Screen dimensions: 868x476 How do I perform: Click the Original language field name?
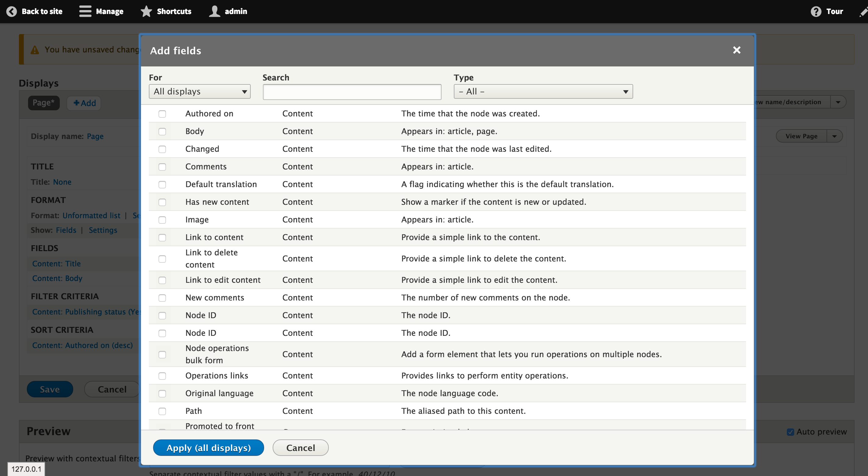219,393
